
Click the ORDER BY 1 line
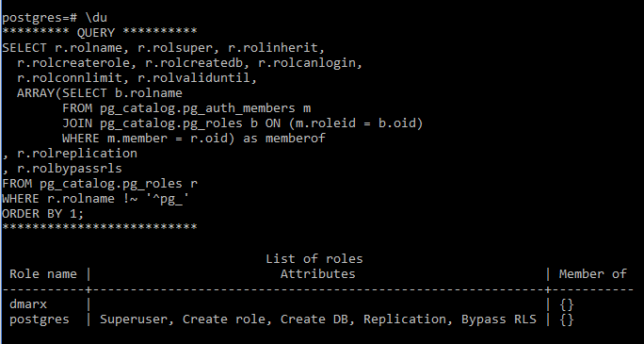43,214
